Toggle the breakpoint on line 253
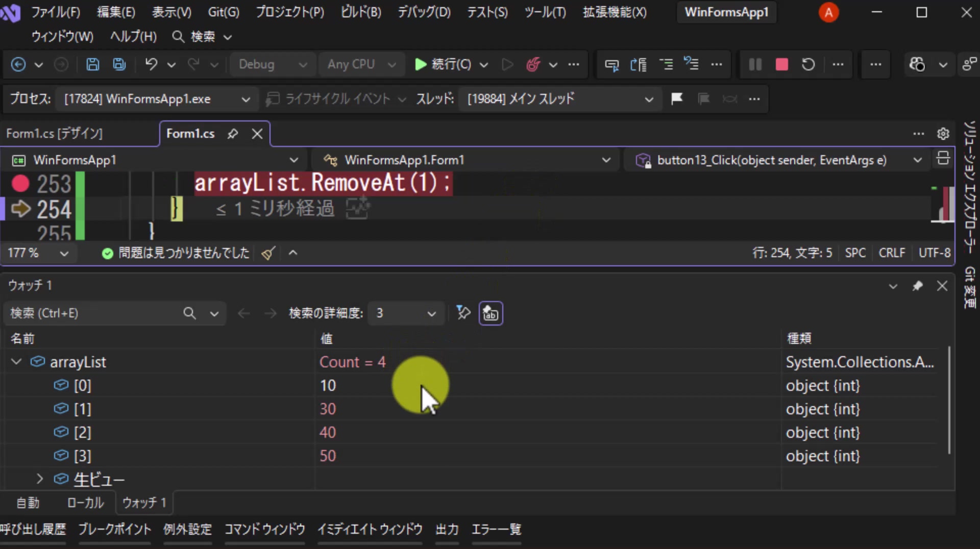The height and width of the screenshot is (549, 980). click(20, 183)
